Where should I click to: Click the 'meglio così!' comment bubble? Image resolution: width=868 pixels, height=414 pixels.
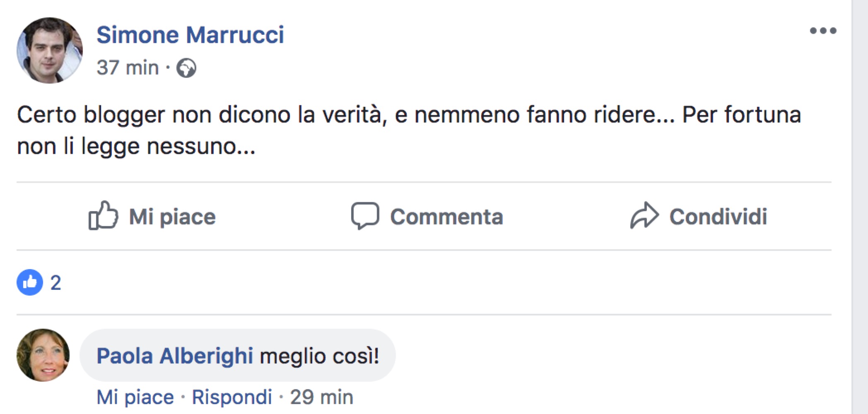pos(320,356)
